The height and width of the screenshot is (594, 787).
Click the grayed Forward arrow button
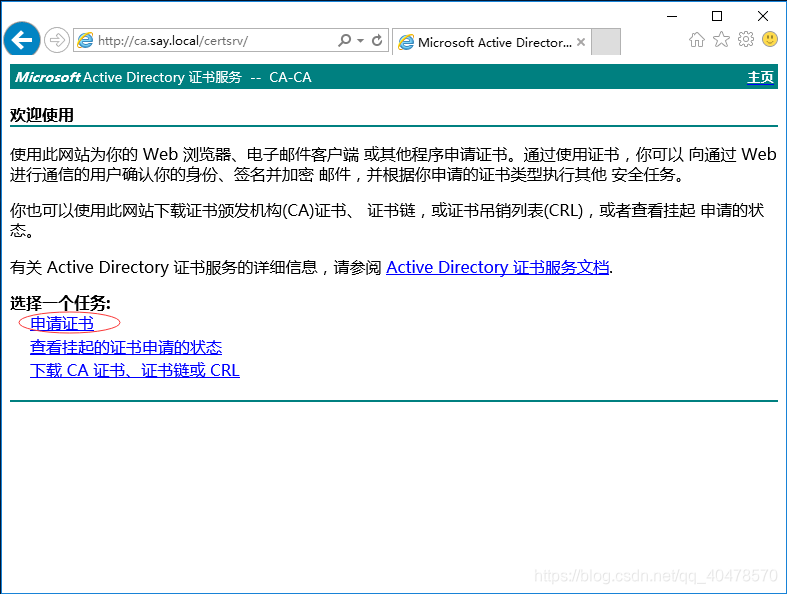tap(57, 40)
